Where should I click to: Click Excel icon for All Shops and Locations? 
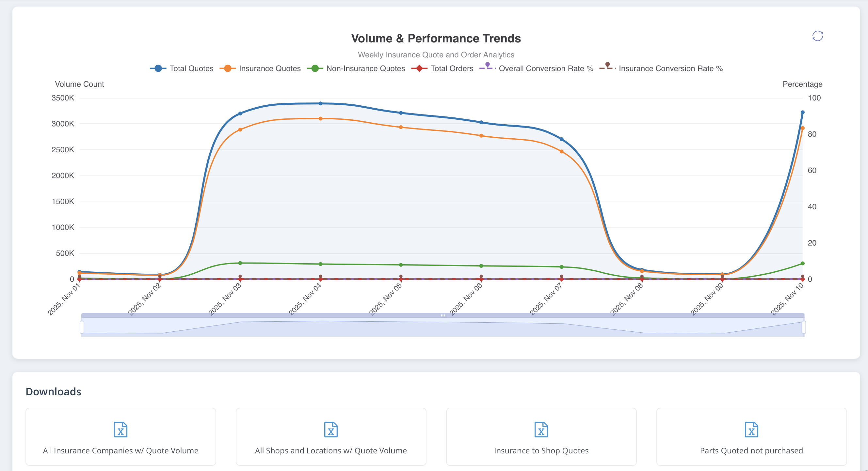coord(330,429)
